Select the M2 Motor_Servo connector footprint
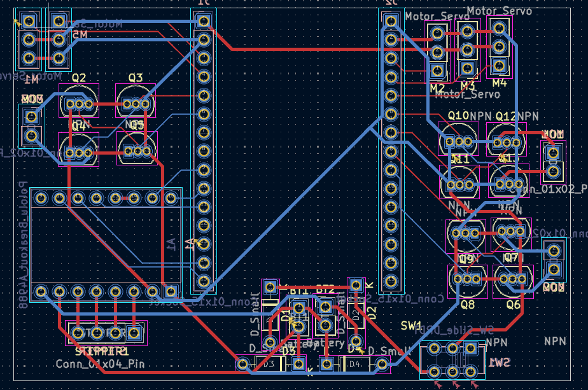Viewport: 588px width, 390px height. pos(438,51)
